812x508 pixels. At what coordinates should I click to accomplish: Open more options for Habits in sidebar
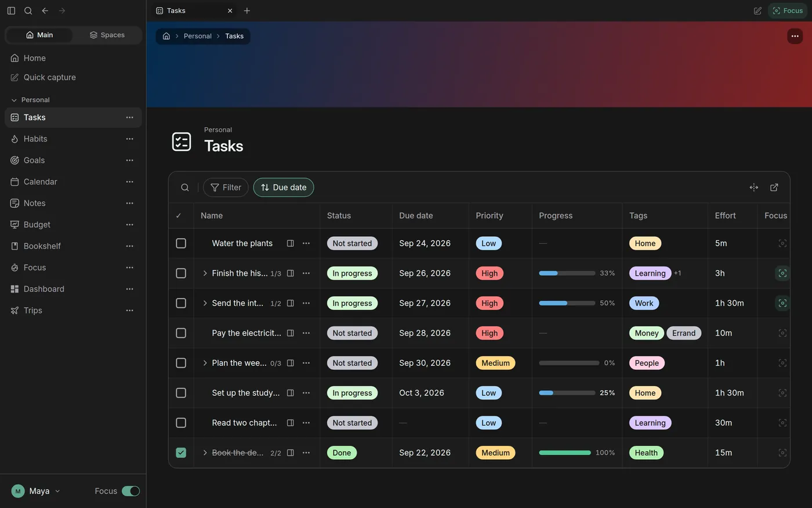click(130, 139)
